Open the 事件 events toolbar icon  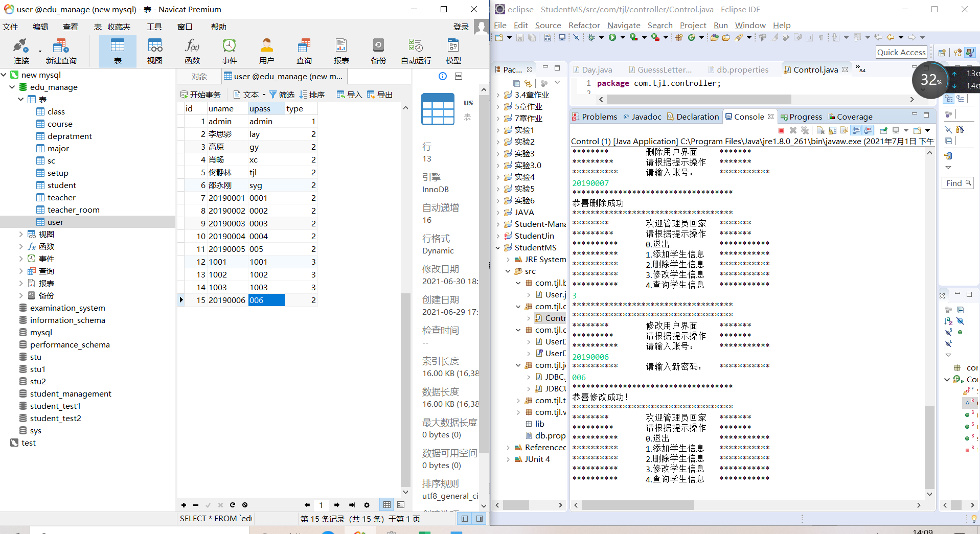tap(229, 51)
